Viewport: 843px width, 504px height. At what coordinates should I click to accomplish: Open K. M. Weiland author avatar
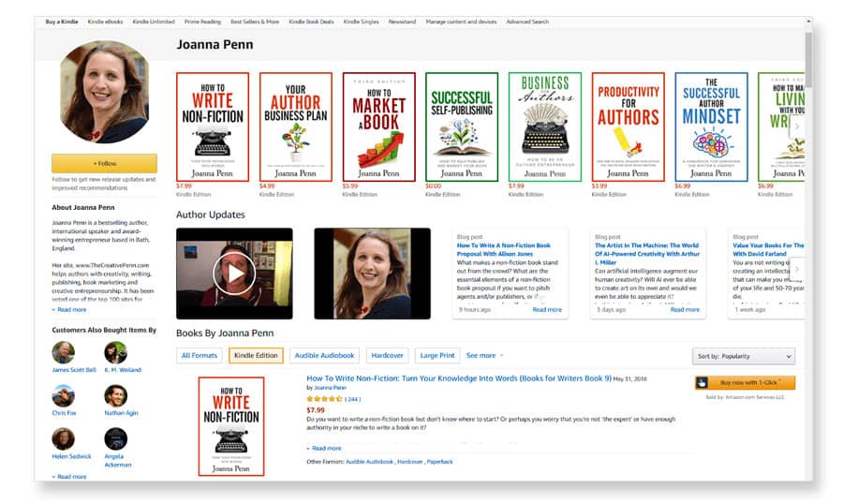[x=115, y=352]
